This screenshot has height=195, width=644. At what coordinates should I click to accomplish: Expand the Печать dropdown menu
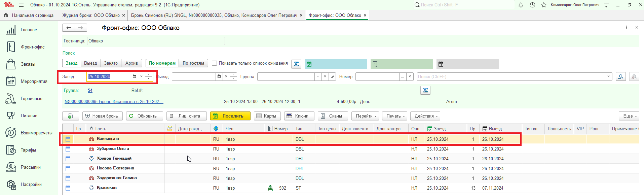tap(395, 116)
